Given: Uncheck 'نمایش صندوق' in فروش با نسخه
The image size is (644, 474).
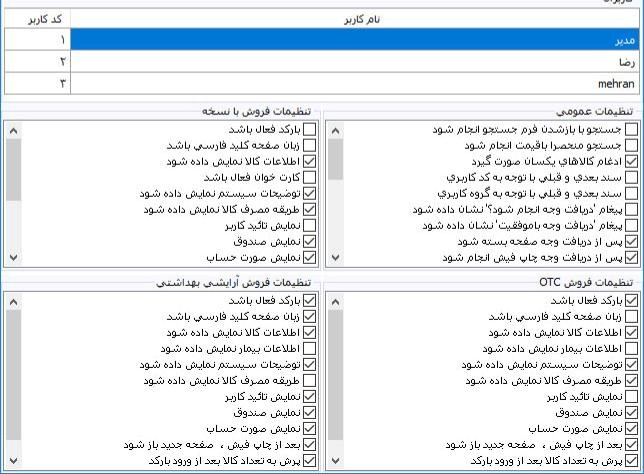Looking at the screenshot, I should (x=309, y=242).
